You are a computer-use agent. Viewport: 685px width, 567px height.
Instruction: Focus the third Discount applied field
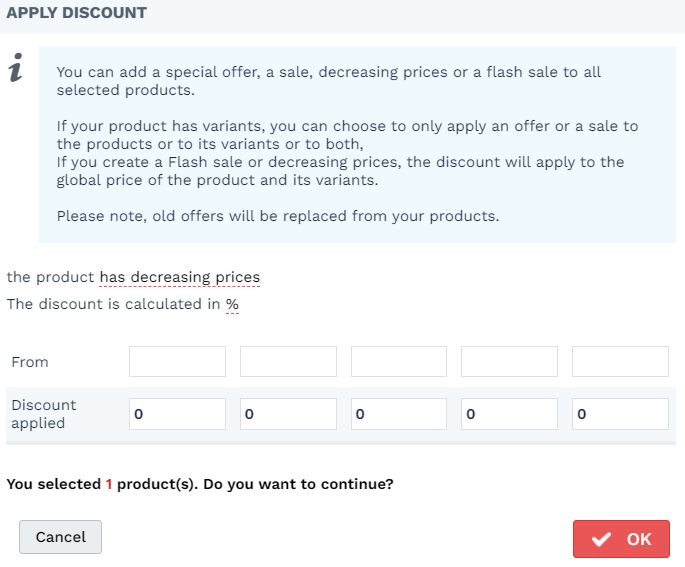(399, 414)
